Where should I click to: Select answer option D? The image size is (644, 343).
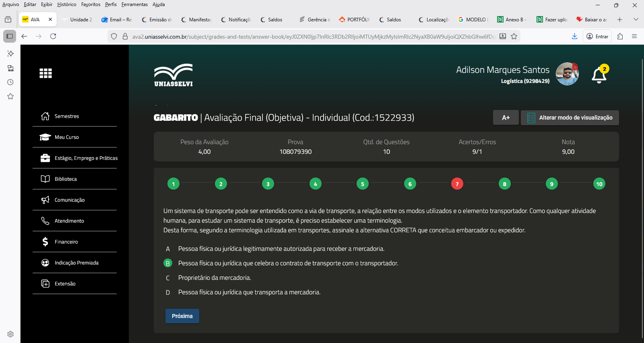[x=168, y=292]
